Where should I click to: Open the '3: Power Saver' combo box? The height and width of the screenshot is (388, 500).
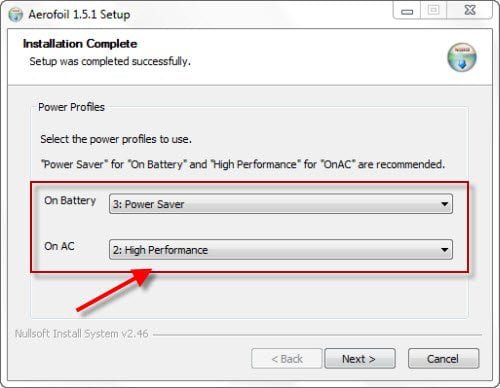(281, 204)
